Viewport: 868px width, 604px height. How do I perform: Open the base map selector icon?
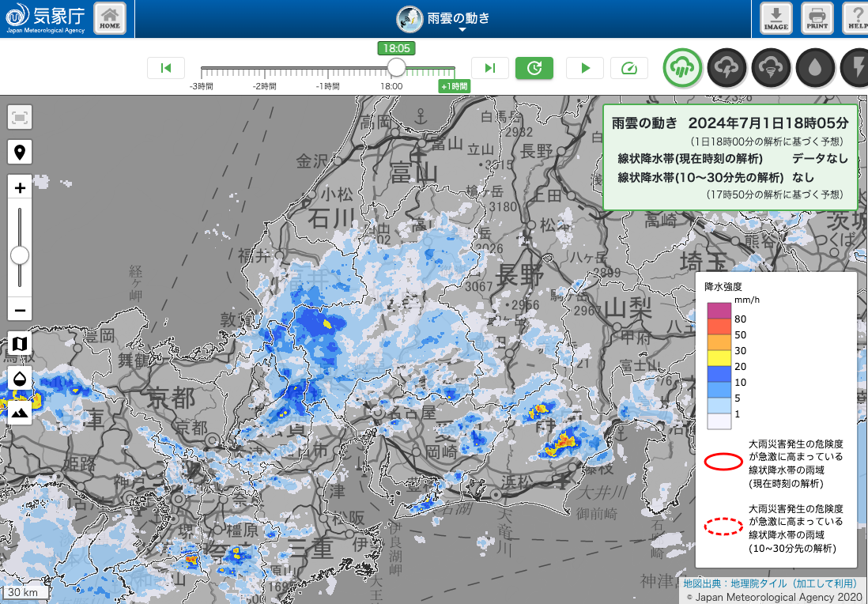click(x=20, y=344)
